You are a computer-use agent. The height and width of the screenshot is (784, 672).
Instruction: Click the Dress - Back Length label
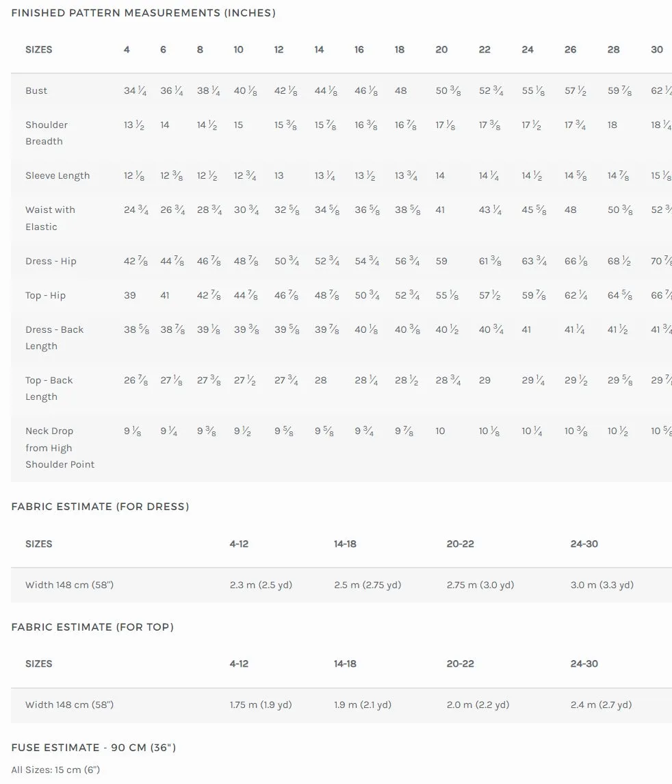[x=55, y=338]
